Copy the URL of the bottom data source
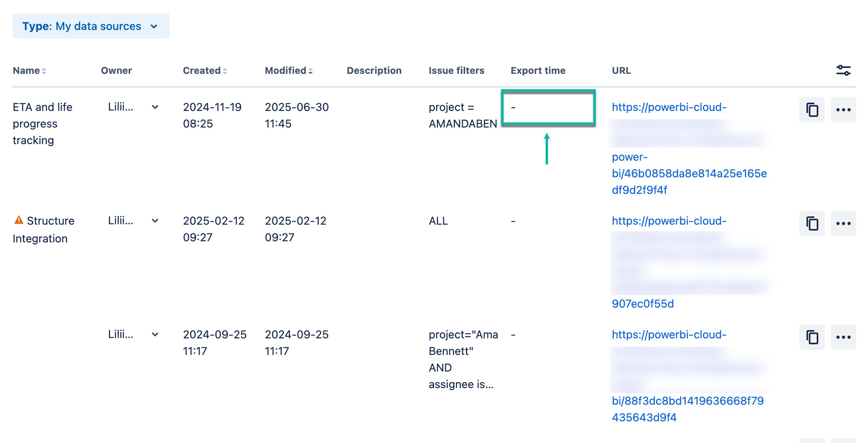868x443 pixels. tap(812, 337)
